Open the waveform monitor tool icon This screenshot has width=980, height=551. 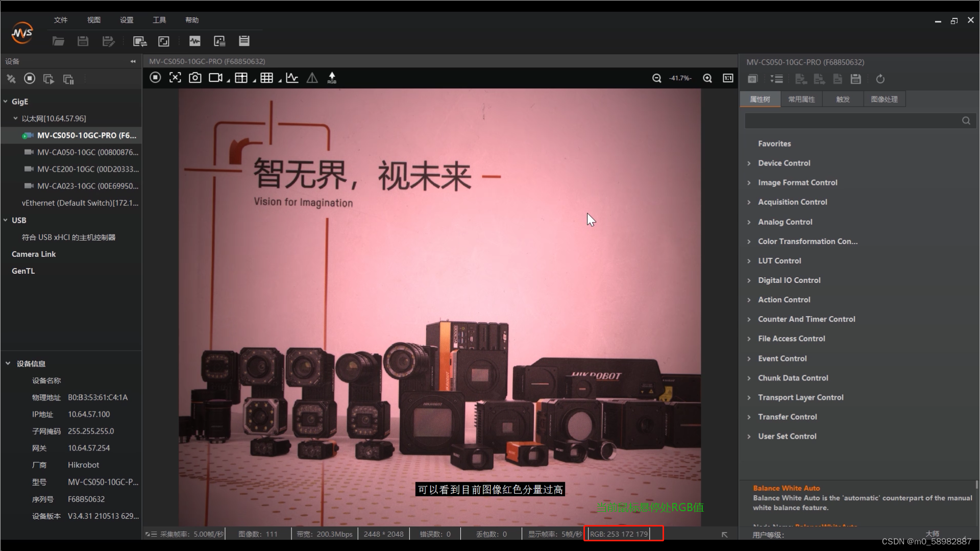(195, 41)
